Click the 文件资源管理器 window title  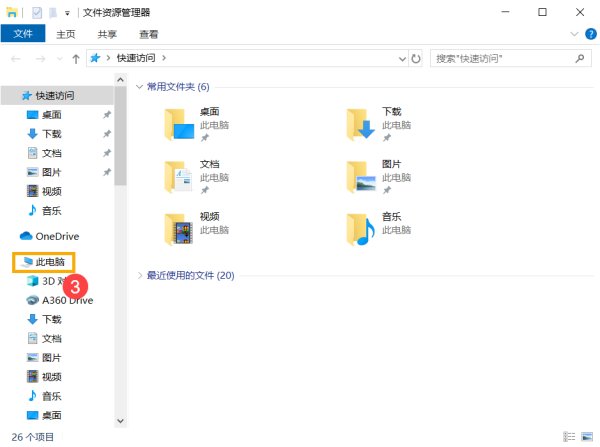(116, 13)
